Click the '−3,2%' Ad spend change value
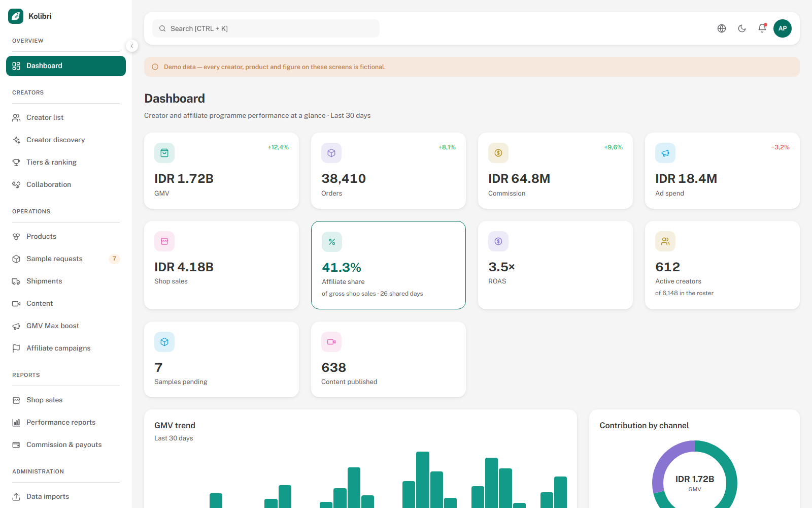The width and height of the screenshot is (812, 508). (x=780, y=147)
